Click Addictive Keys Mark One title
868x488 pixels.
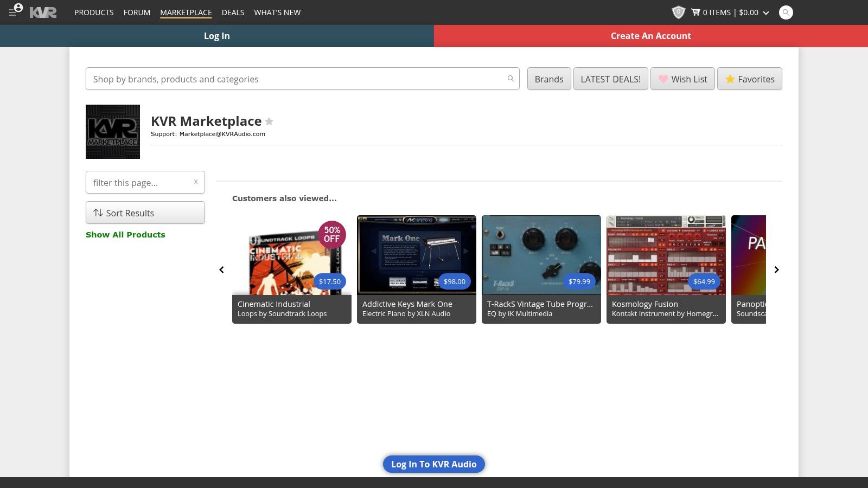(x=407, y=304)
